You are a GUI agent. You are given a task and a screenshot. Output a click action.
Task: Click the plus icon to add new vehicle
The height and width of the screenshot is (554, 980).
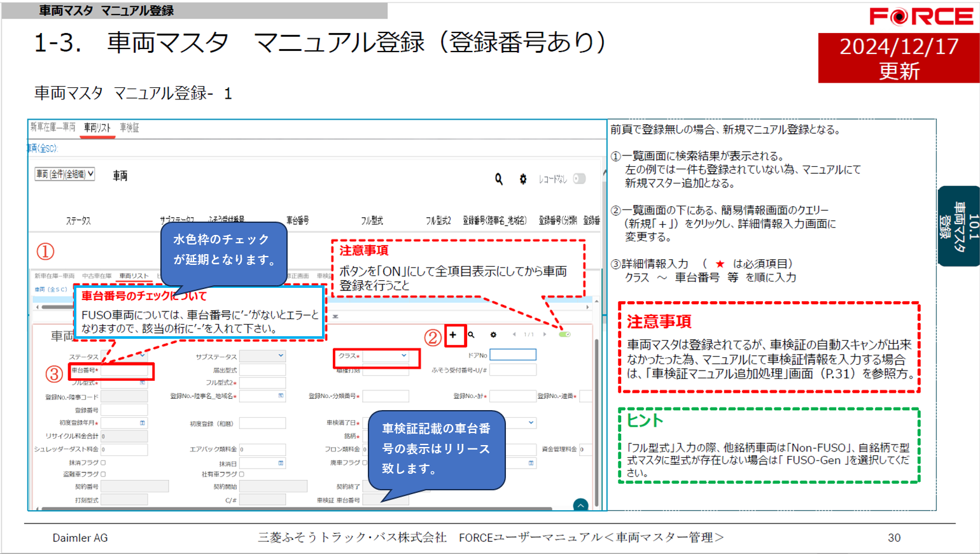click(x=453, y=335)
